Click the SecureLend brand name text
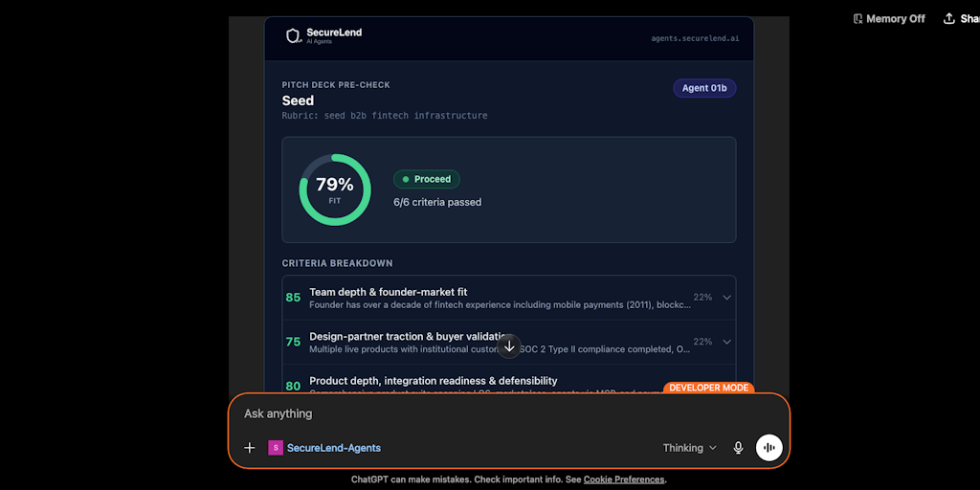 [x=334, y=33]
